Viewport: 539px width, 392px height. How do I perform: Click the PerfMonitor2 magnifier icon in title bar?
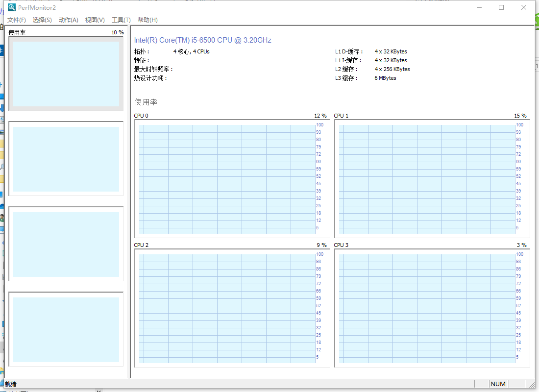tap(11, 7)
